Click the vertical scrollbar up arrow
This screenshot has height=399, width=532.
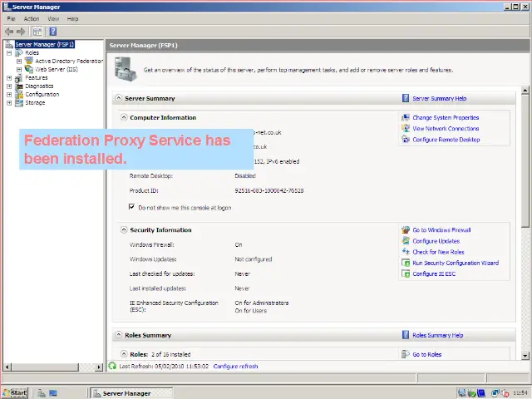(x=525, y=91)
